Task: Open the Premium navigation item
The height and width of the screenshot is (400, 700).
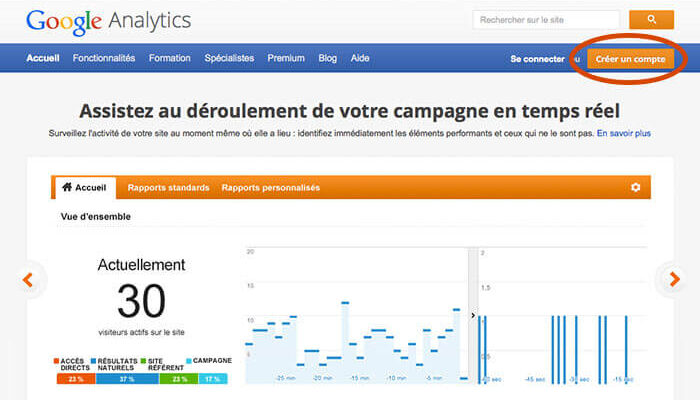Action: point(286,58)
